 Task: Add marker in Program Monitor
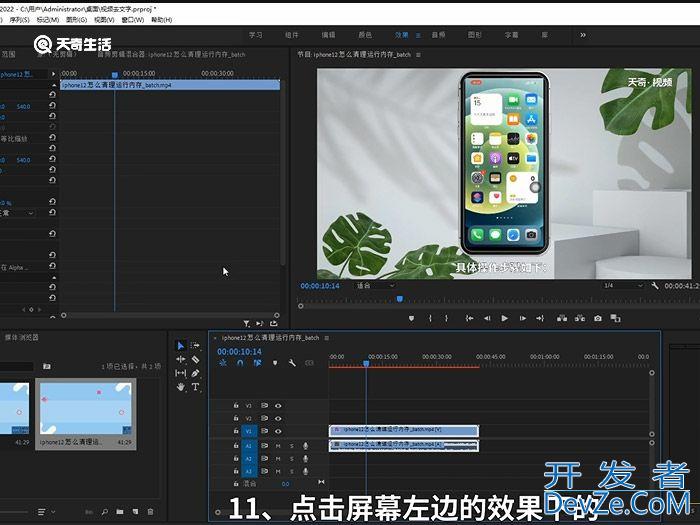point(411,318)
